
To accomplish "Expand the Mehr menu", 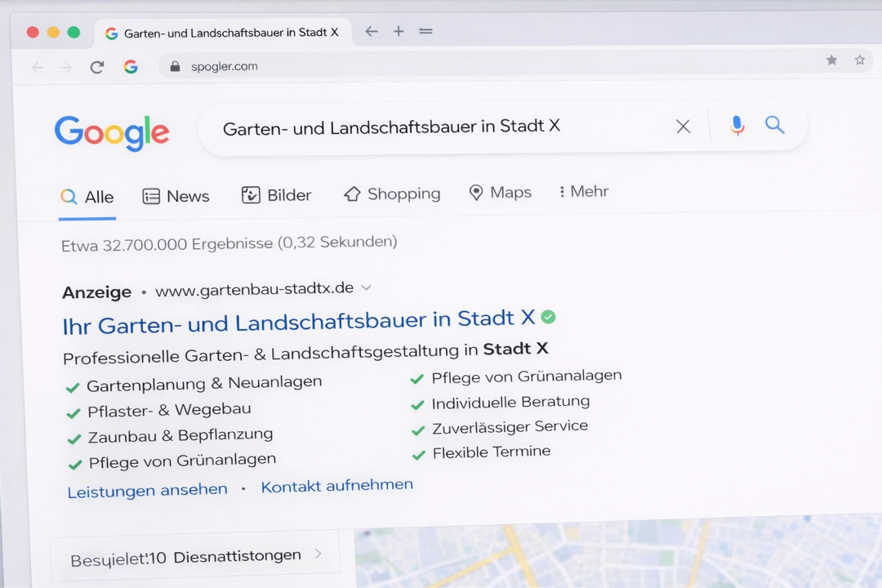I will point(584,191).
